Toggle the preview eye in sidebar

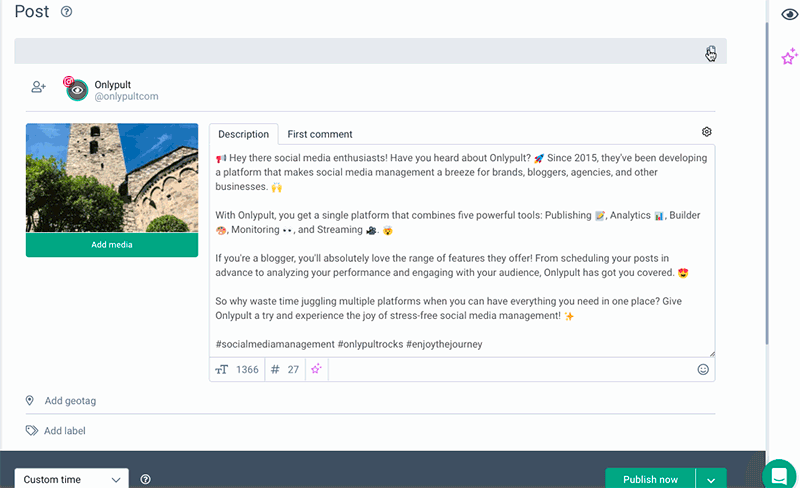[789, 14]
